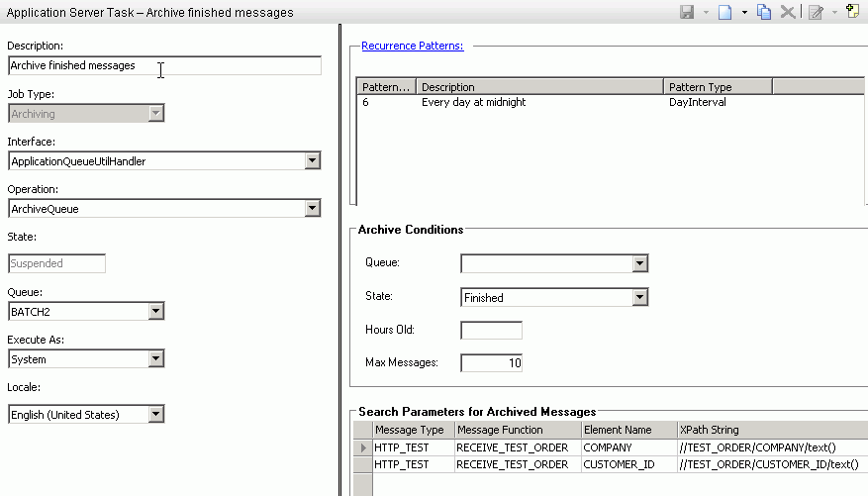Click the HTTP_TEST cell in COMPANY row
868x496 pixels.
point(414,447)
